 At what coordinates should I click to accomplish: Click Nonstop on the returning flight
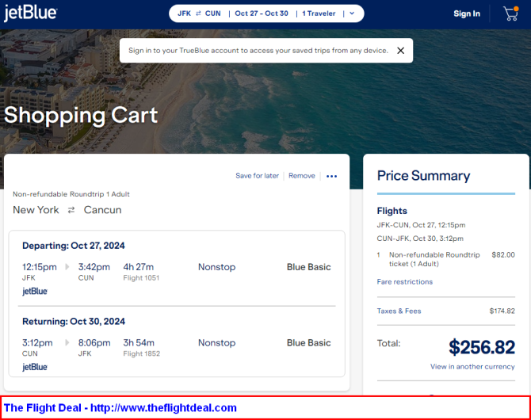[216, 343]
